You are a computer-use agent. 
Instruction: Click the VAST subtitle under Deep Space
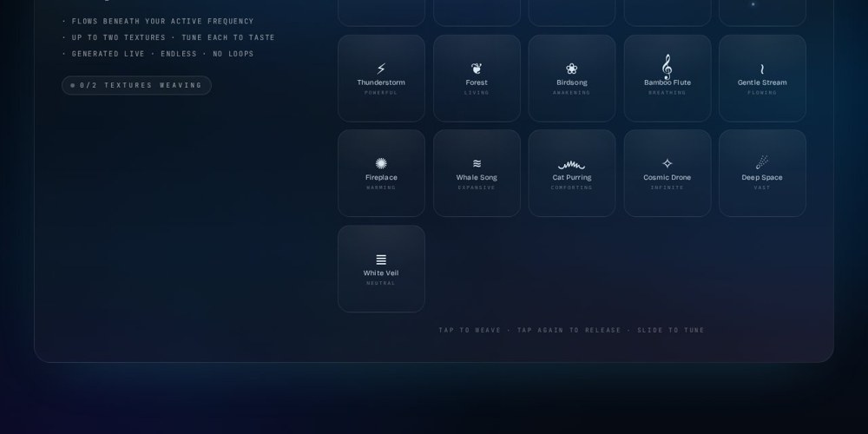pos(762,187)
